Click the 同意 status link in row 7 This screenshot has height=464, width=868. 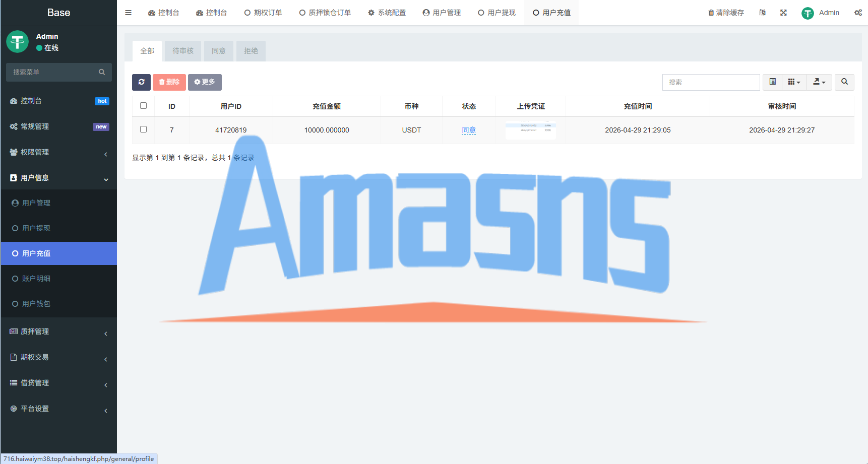pyautogui.click(x=469, y=130)
